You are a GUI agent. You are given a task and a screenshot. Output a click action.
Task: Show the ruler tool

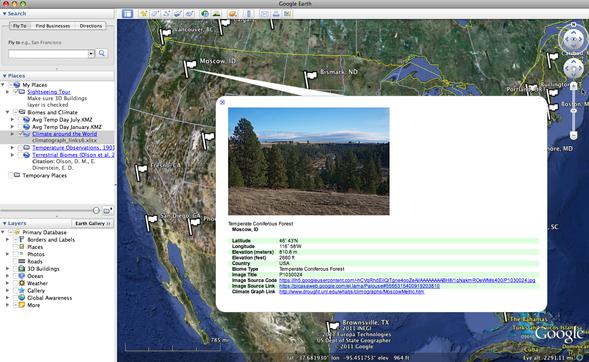click(x=248, y=14)
